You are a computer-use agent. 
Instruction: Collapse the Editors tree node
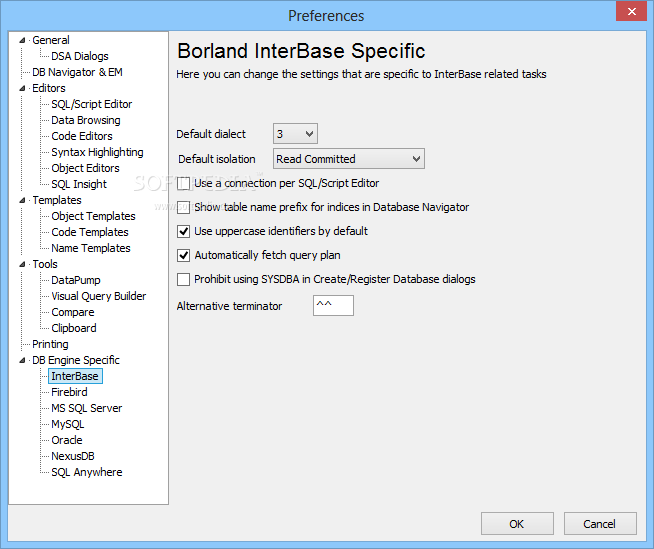pos(22,88)
